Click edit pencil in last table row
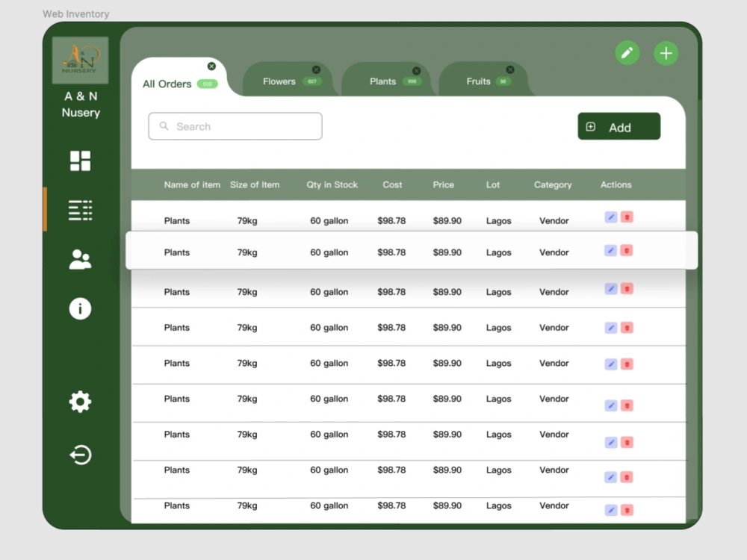 pyautogui.click(x=611, y=510)
